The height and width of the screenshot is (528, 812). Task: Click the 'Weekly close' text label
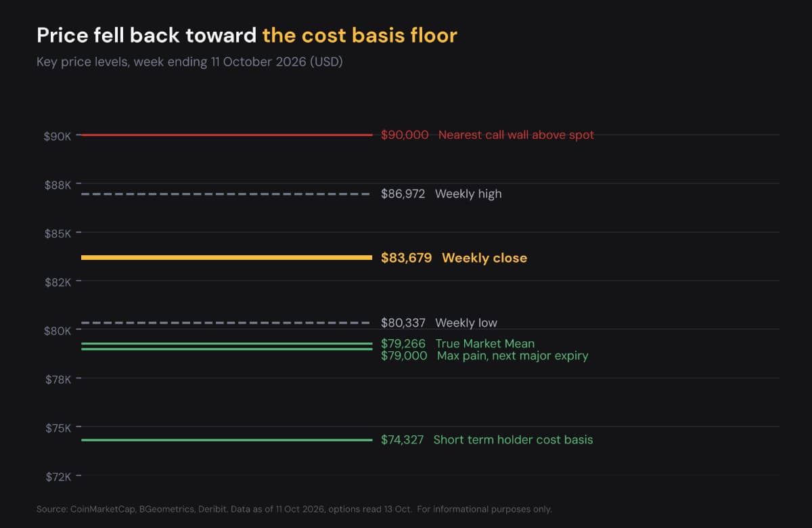[484, 258]
